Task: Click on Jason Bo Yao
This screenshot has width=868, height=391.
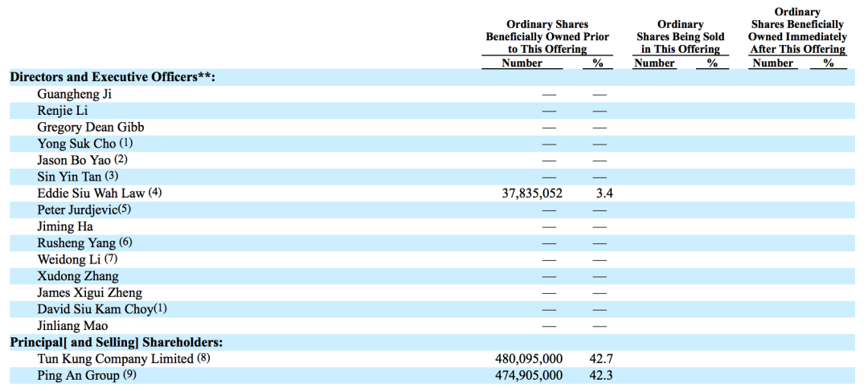Action: click(x=74, y=161)
